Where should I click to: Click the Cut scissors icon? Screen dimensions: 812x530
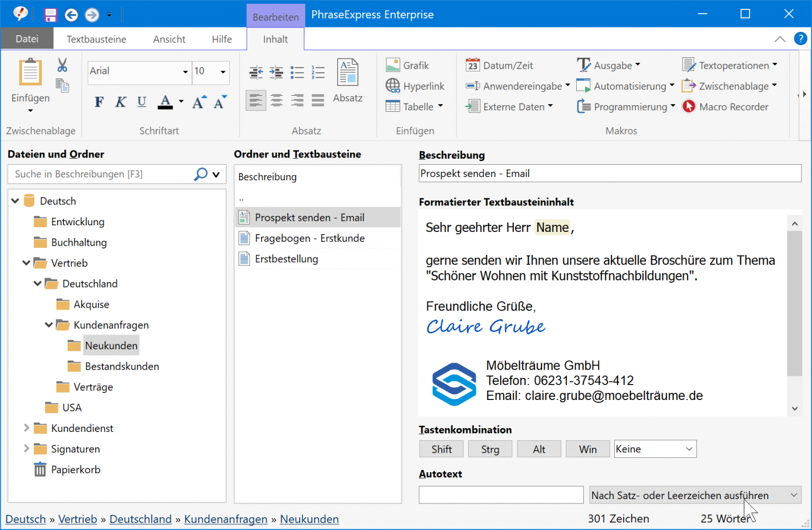62,65
